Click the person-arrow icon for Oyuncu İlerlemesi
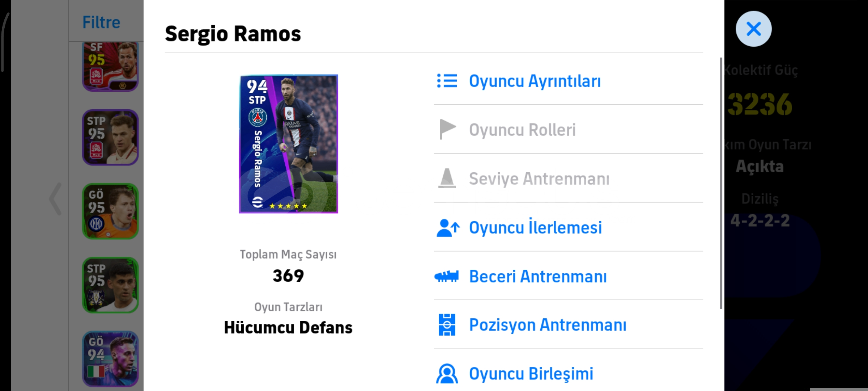The height and width of the screenshot is (391, 868). click(448, 228)
